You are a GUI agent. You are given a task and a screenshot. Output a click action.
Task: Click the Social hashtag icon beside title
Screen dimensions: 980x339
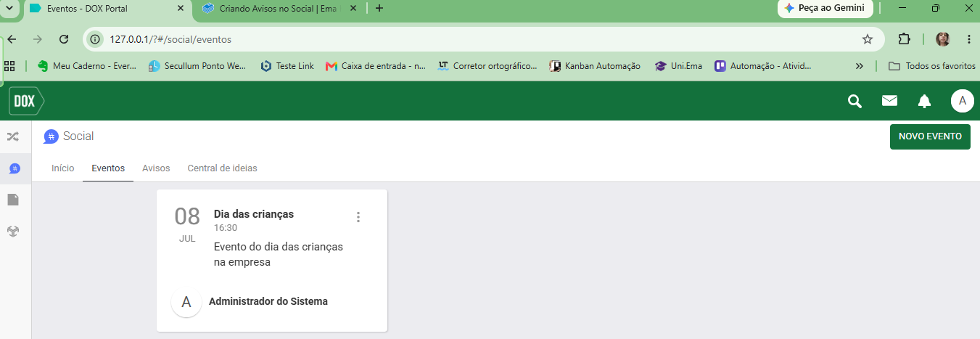(51, 136)
